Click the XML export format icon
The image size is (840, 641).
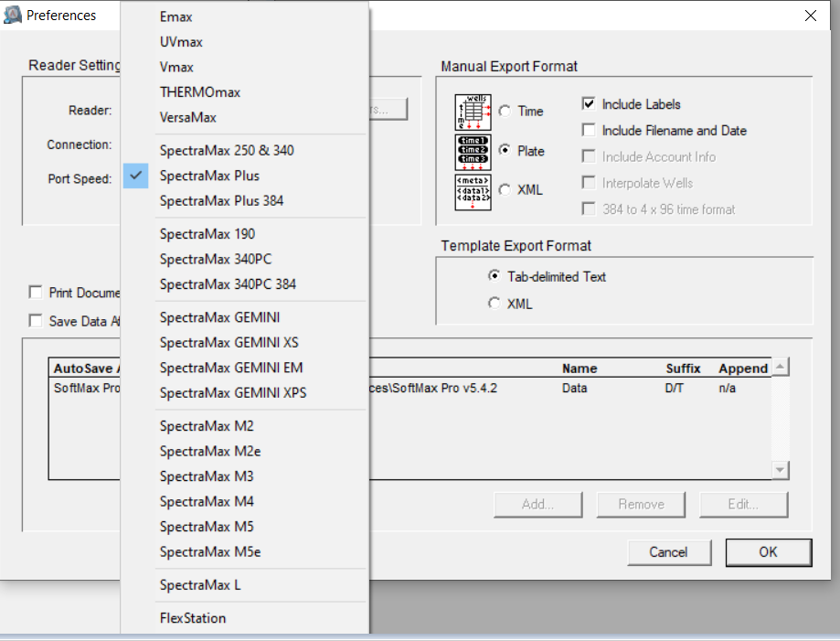click(x=473, y=191)
